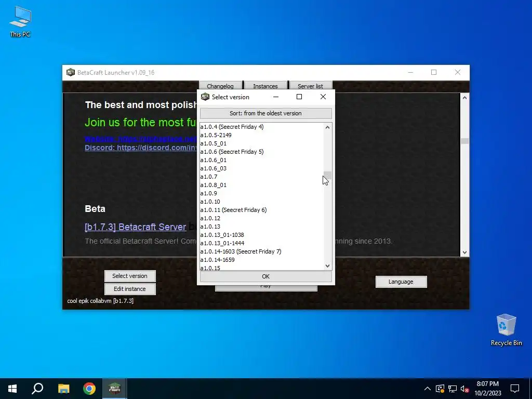The height and width of the screenshot is (399, 532).
Task: Click the Select version button in launcher
Action: click(130, 276)
